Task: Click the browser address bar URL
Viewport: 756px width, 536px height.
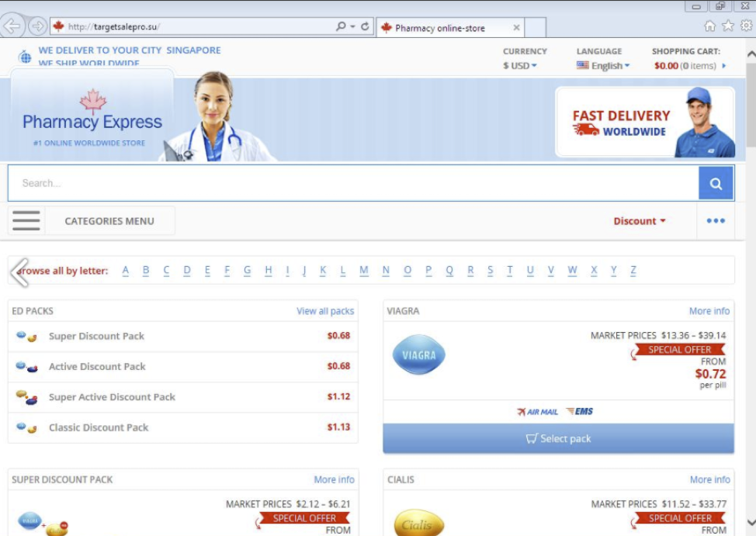Action: (192, 26)
